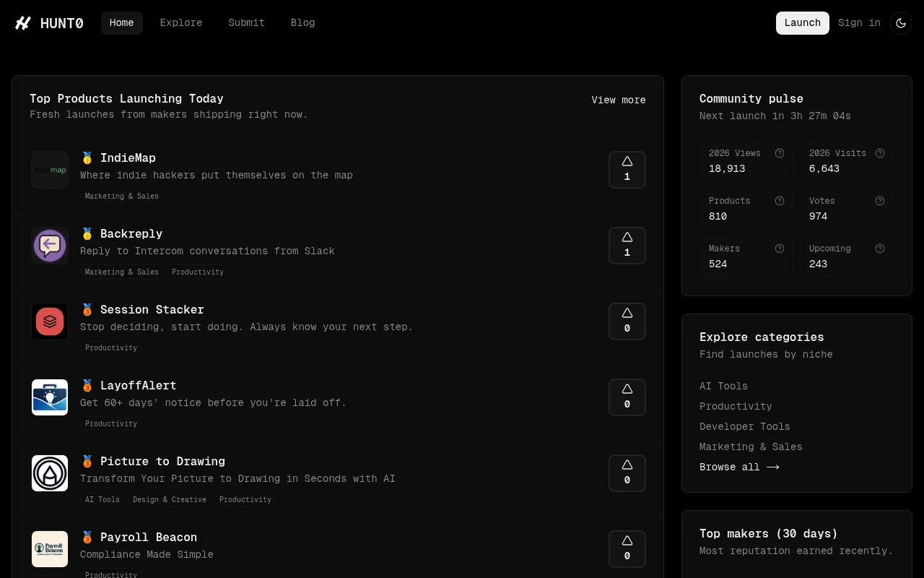This screenshot has width=924, height=578.
Task: Click the Backreply product logo
Action: [x=49, y=245]
